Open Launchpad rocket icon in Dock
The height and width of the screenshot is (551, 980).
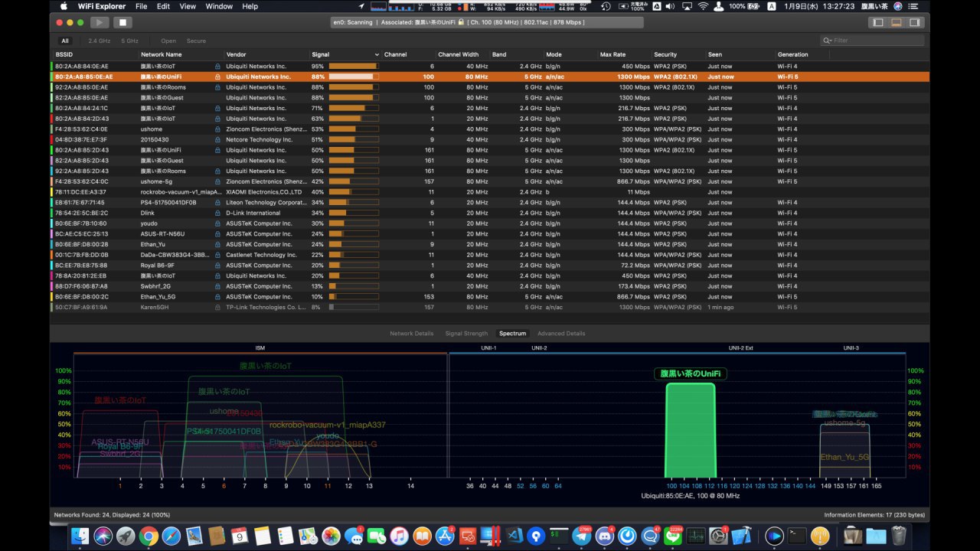tap(126, 536)
